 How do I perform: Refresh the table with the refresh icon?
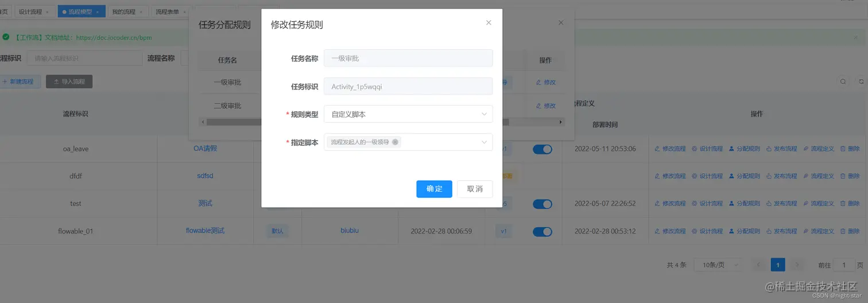pos(861,81)
